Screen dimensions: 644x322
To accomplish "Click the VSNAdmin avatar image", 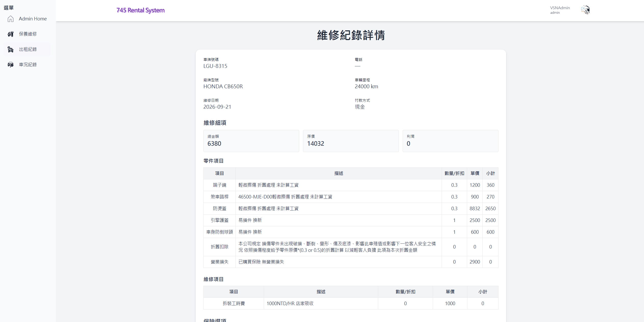I will tap(585, 10).
